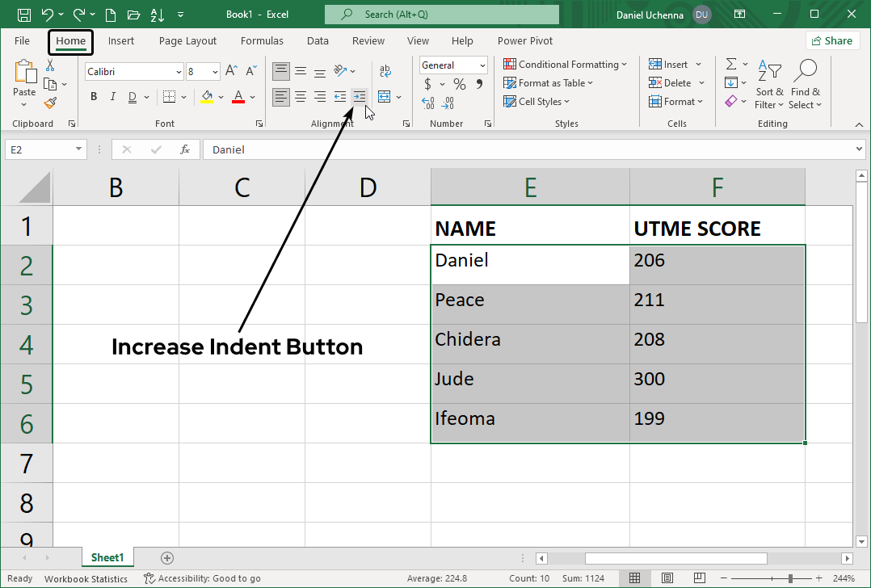Select the Increase Indent button
The image size is (871, 588).
[x=360, y=96]
